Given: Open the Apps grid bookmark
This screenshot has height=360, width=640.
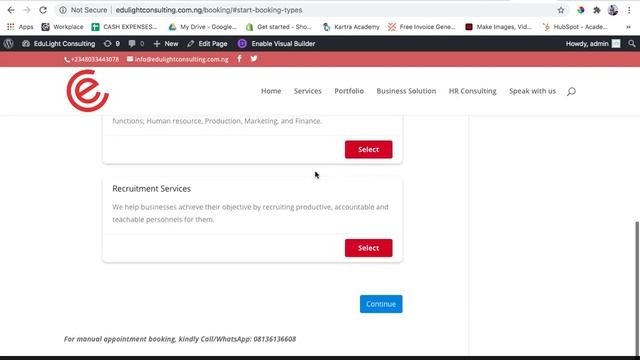Looking at the screenshot, I should (20, 27).
